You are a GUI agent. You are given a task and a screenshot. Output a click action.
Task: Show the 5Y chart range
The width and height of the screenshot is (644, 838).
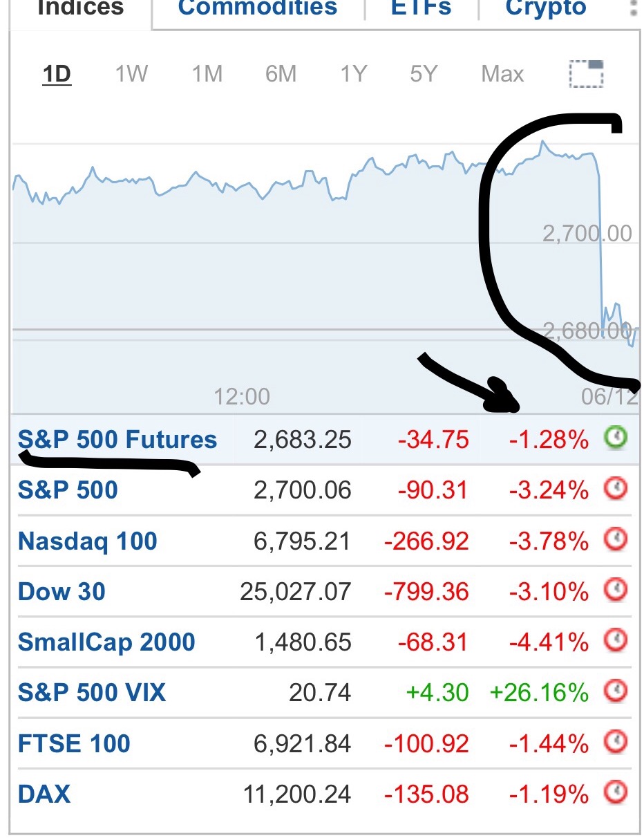pos(424,74)
